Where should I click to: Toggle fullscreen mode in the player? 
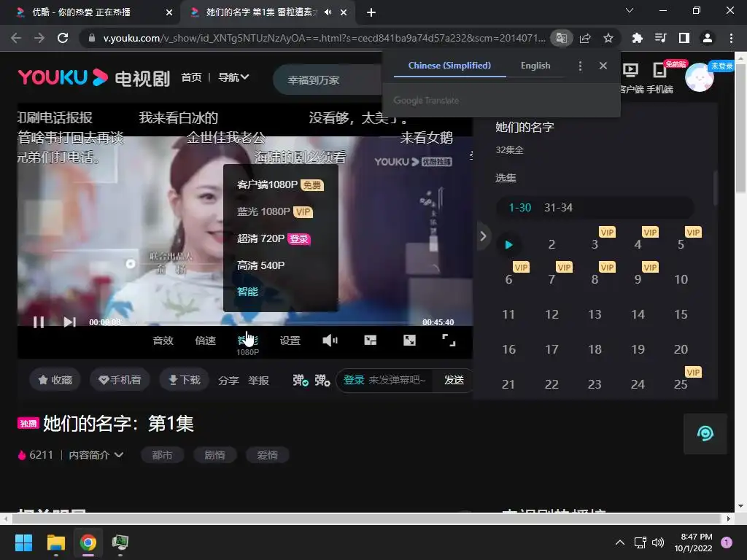click(x=449, y=340)
